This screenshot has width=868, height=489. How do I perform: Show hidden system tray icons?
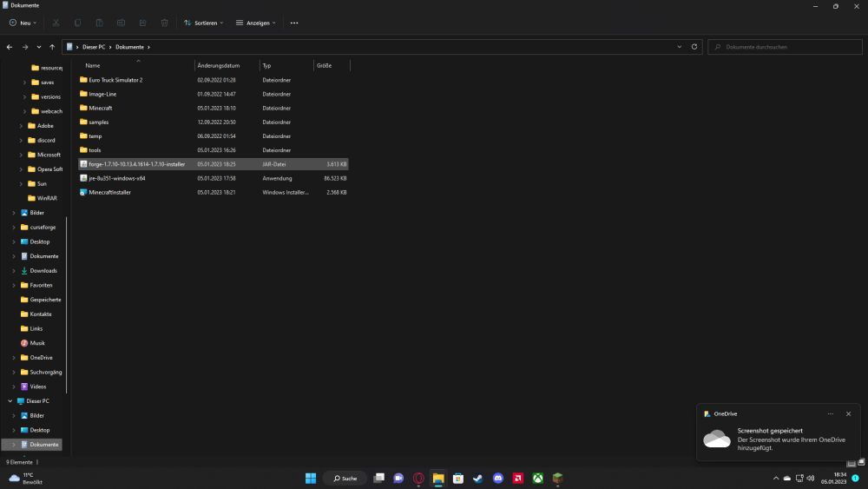click(x=775, y=478)
